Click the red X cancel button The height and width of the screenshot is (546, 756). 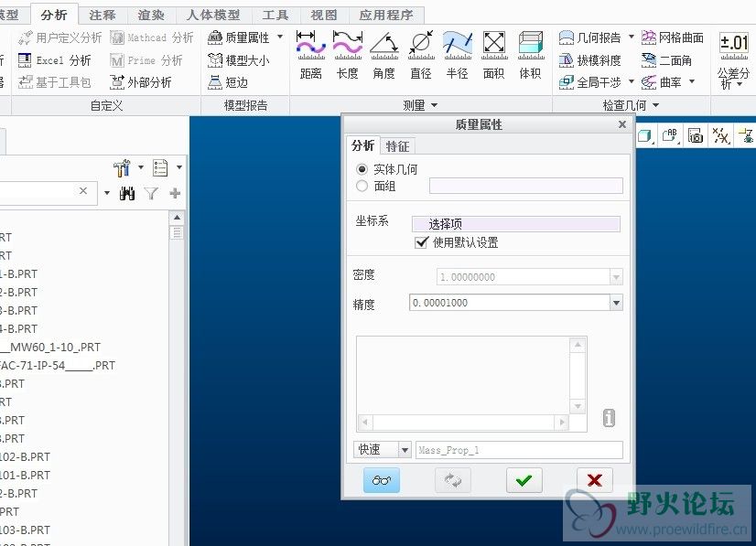[x=595, y=480]
